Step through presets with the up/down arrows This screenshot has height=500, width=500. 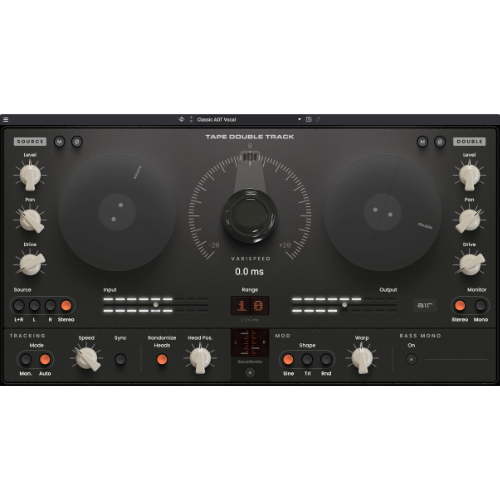(191, 119)
